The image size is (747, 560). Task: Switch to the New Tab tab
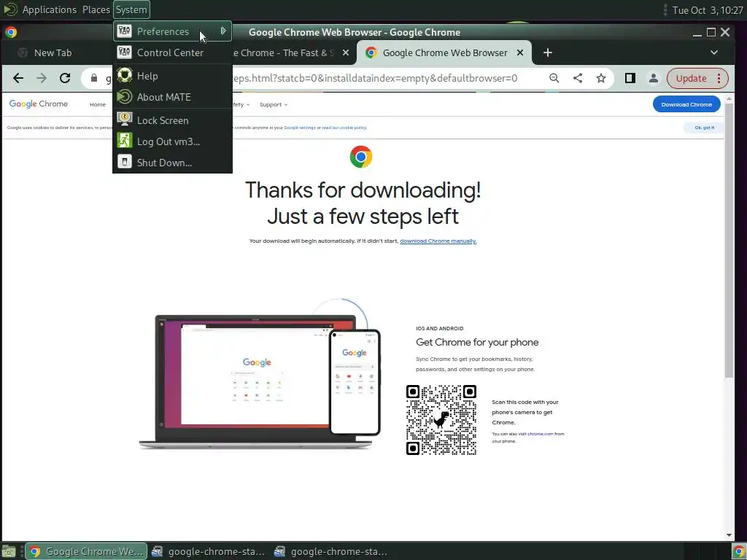[53, 52]
